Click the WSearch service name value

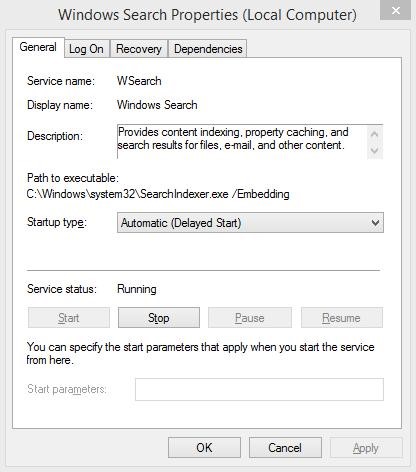[139, 81]
